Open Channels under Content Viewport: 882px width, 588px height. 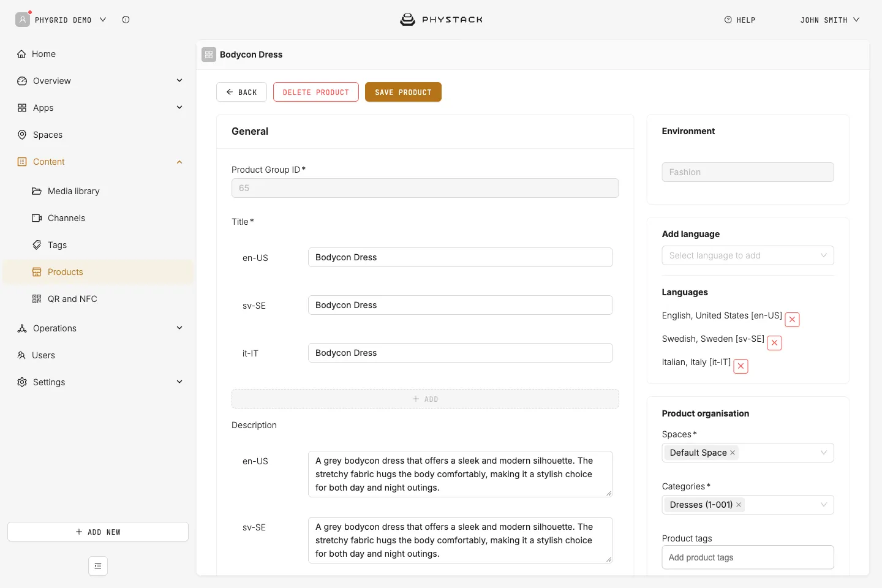[x=98, y=218]
